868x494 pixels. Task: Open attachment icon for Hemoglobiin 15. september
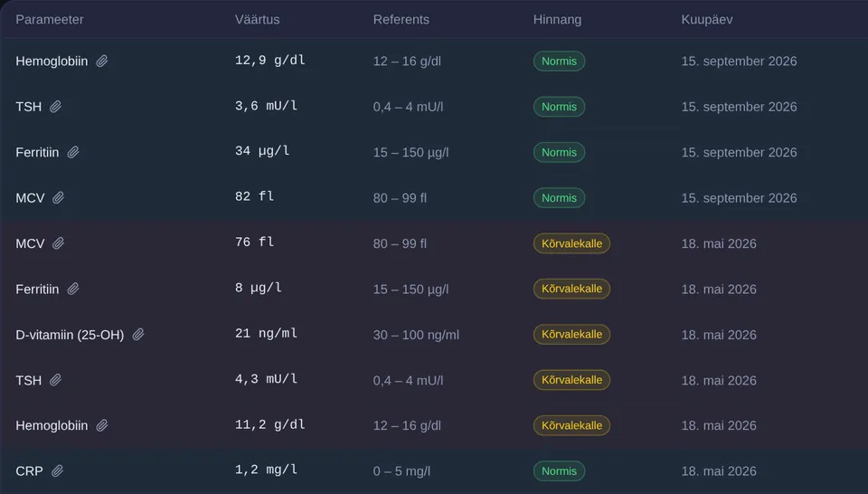tap(102, 61)
